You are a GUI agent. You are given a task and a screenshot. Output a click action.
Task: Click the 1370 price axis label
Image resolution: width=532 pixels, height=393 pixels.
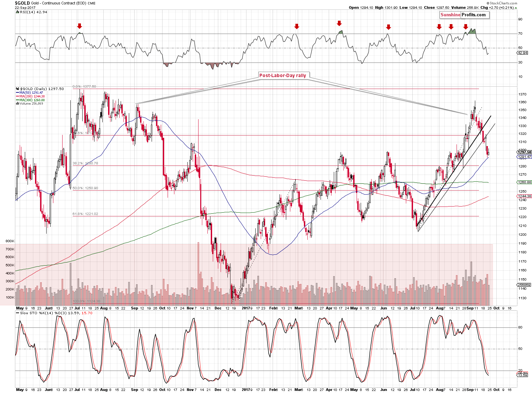pyautogui.click(x=522, y=94)
